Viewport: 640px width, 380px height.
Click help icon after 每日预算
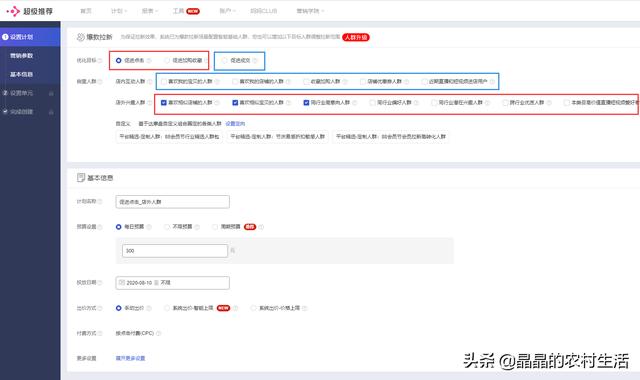pyautogui.click(x=149, y=227)
